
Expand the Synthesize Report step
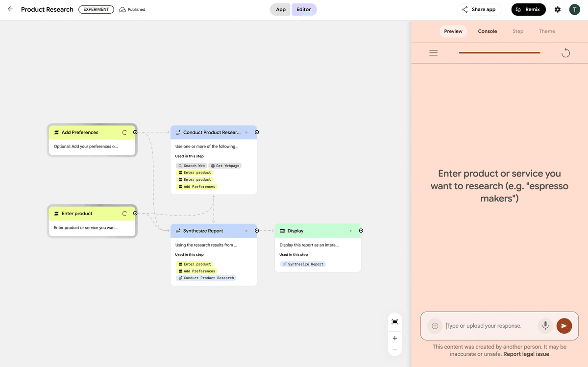(247, 230)
